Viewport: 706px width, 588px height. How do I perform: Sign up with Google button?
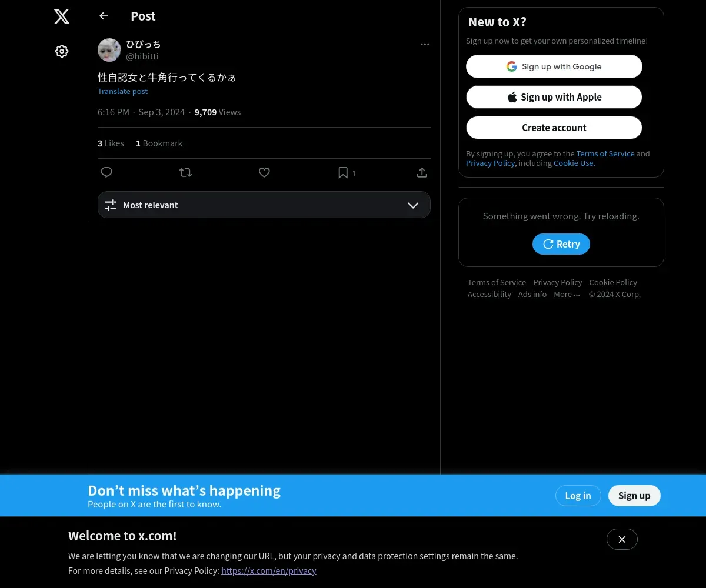554,66
